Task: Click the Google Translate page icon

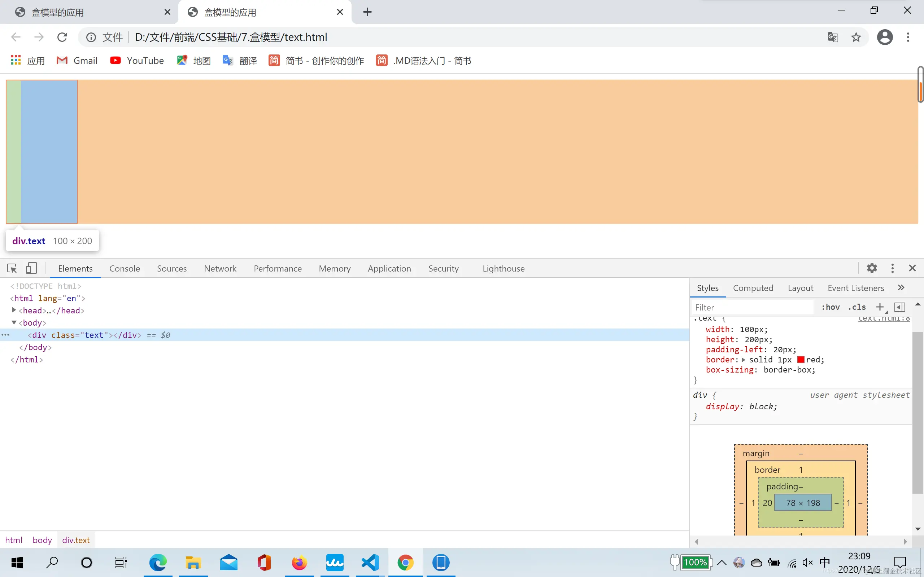Action: (x=833, y=37)
